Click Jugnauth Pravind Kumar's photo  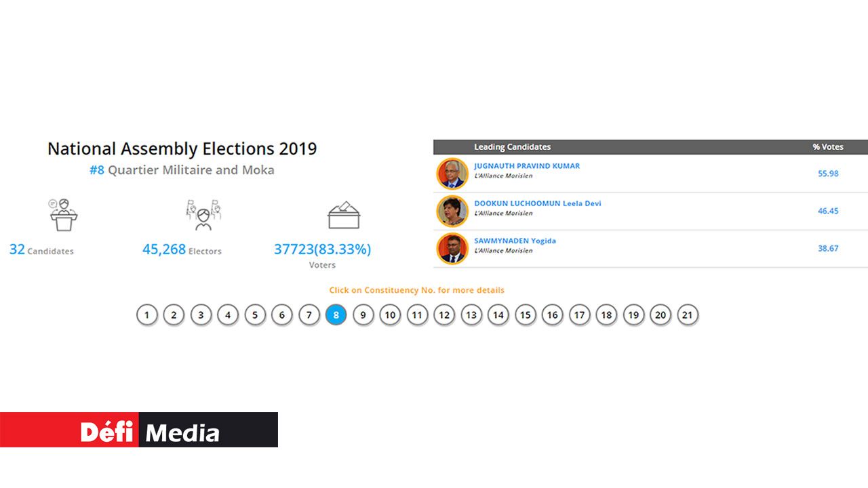click(x=452, y=174)
